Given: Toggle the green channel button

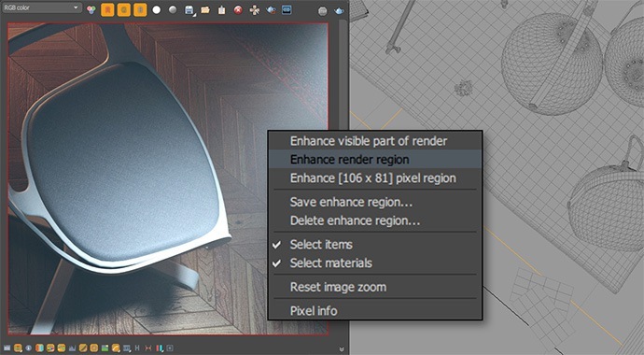Looking at the screenshot, I should 123,10.
